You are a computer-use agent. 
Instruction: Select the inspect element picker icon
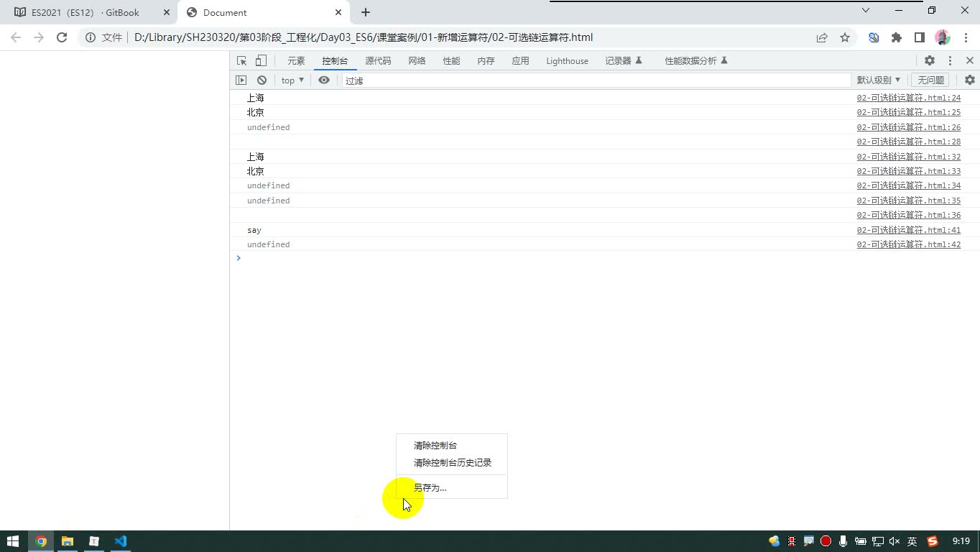pos(241,61)
